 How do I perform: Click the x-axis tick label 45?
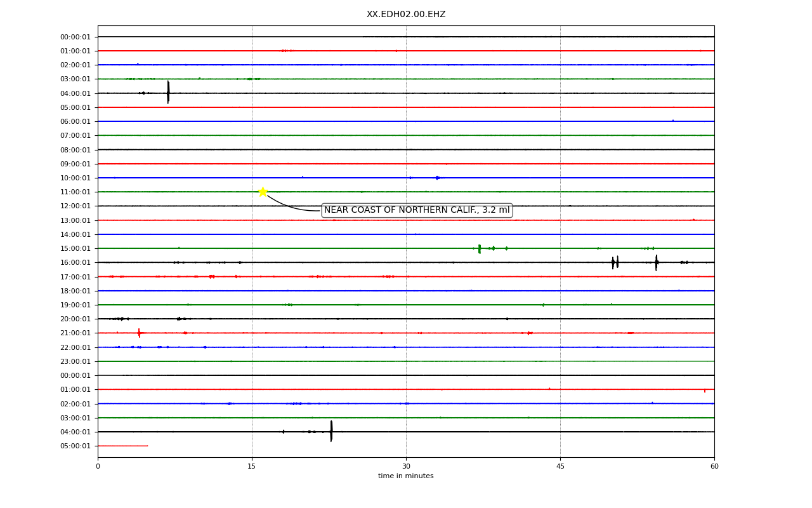tap(560, 467)
